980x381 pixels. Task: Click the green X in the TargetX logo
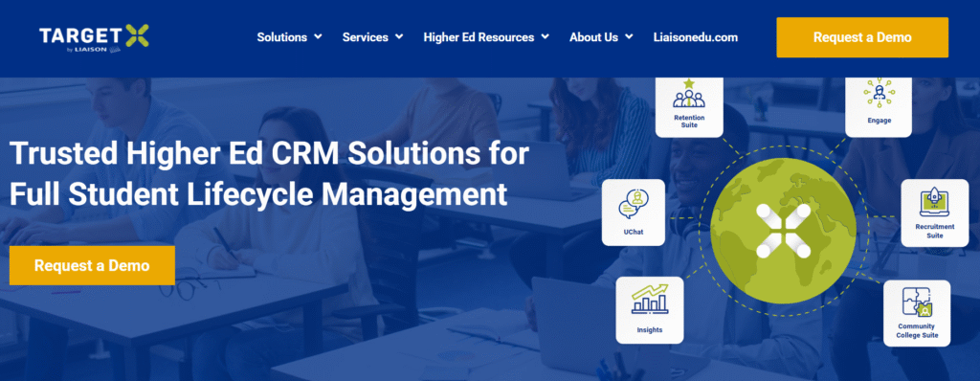pos(137,35)
